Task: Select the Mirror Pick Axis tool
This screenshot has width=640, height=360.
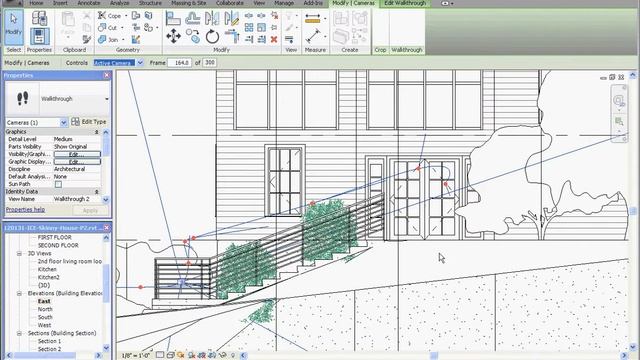Action: [212, 18]
